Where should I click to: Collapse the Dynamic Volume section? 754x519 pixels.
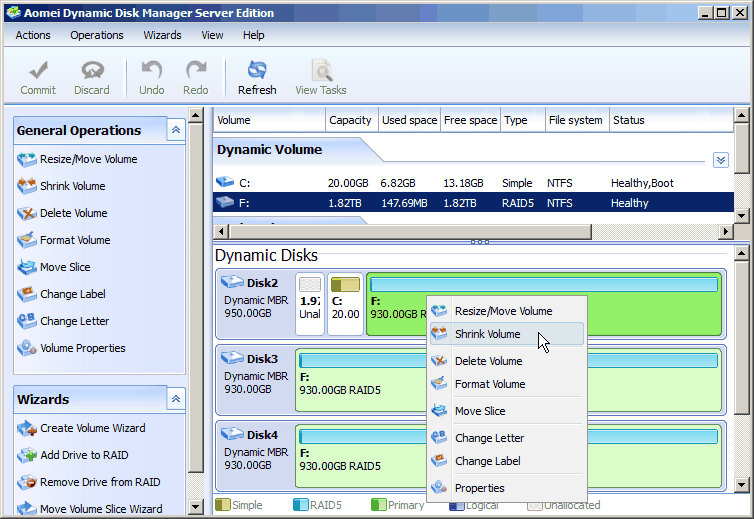point(721,160)
